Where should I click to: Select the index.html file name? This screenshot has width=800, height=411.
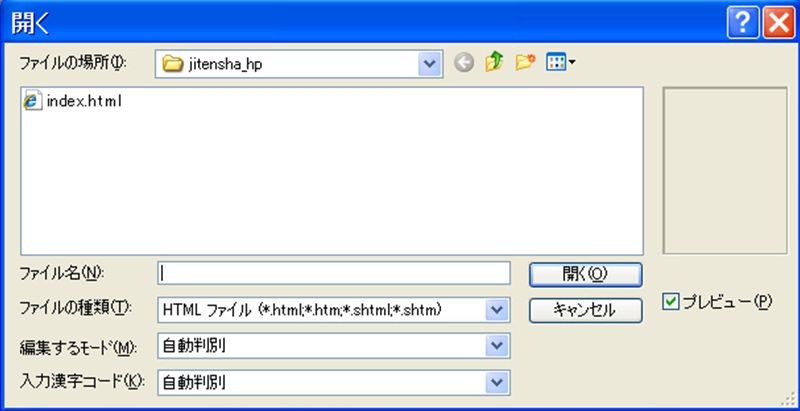84,101
